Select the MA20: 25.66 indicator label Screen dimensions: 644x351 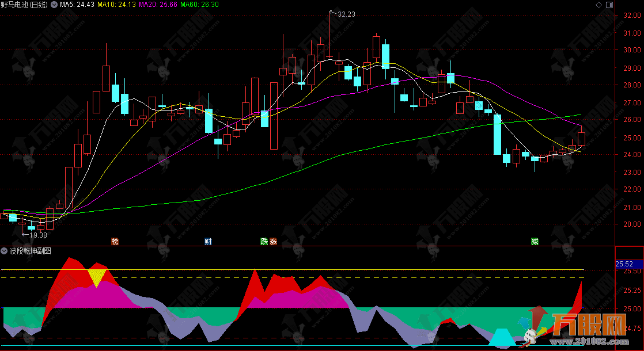coord(158,5)
